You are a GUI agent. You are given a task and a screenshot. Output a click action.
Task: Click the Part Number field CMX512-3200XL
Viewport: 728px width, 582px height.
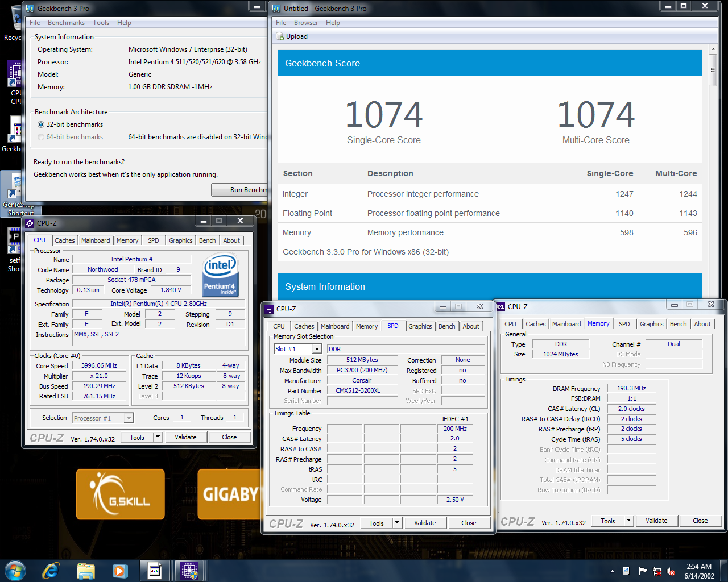[362, 390]
